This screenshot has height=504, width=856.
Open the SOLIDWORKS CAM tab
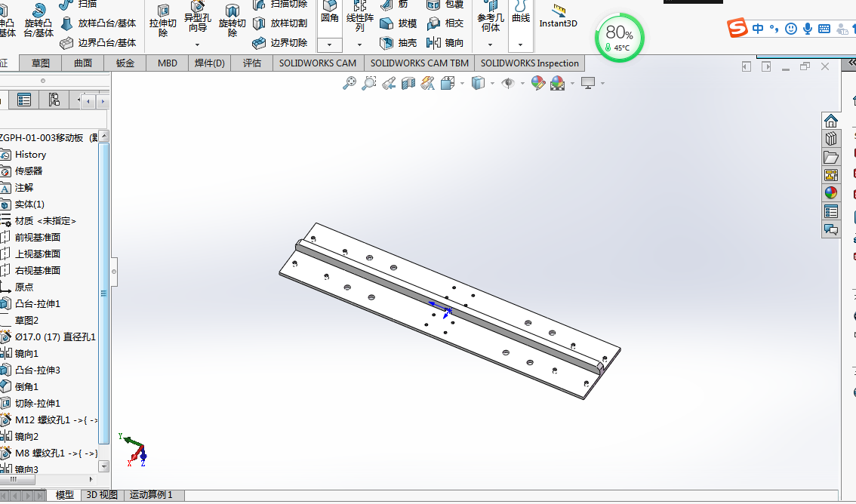click(x=318, y=63)
